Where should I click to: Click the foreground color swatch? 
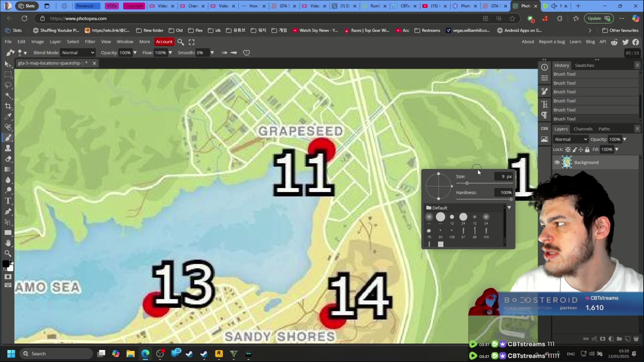(6, 264)
